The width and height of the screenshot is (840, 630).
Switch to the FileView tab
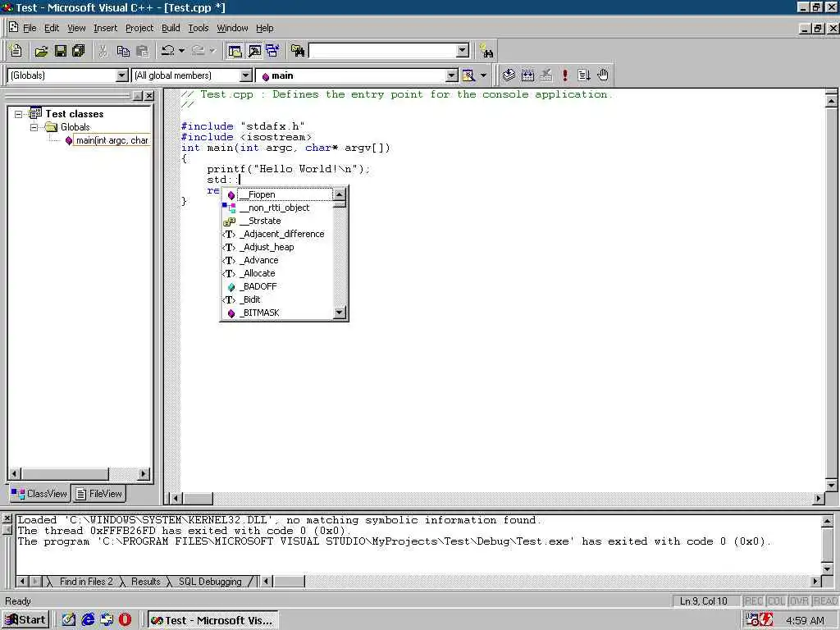point(98,493)
